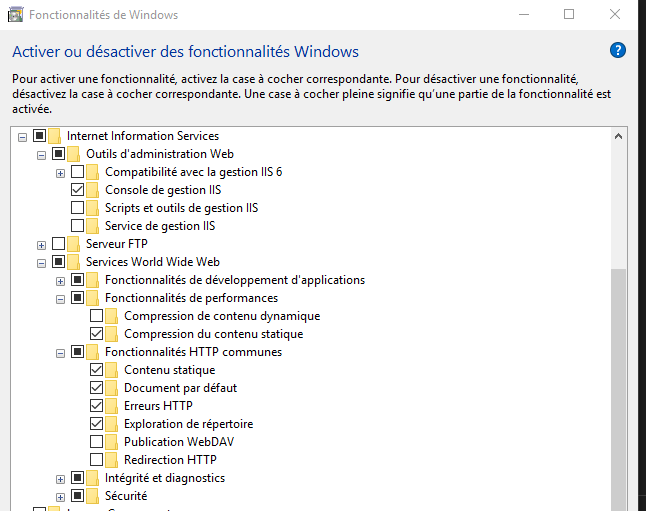Click the folder icon beside Console de gestion IIS

92,190
